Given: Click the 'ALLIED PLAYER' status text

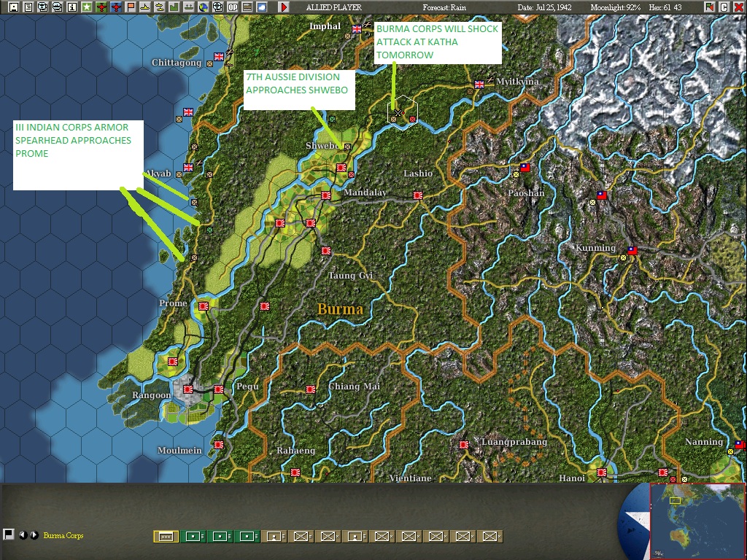Looking at the screenshot, I should tap(333, 7).
